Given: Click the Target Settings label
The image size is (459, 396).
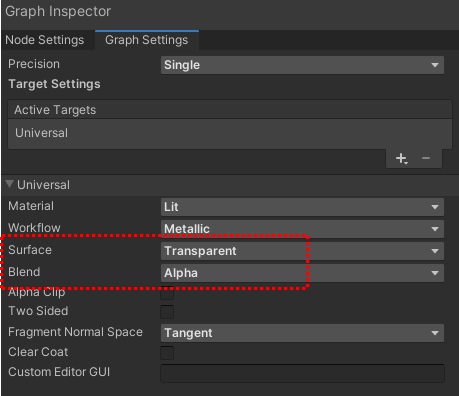Looking at the screenshot, I should (x=54, y=84).
